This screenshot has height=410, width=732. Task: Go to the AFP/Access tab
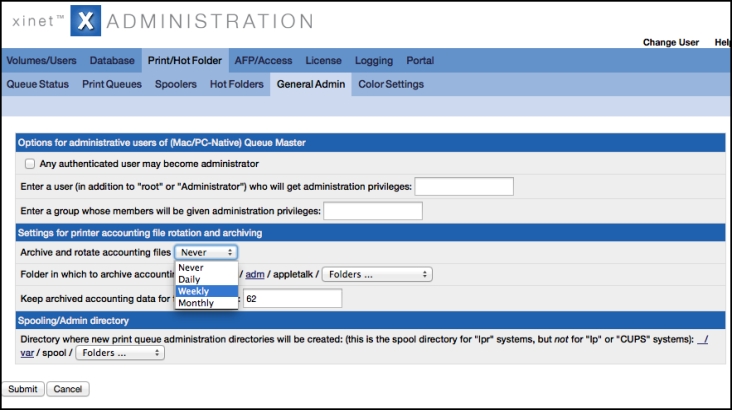(263, 61)
